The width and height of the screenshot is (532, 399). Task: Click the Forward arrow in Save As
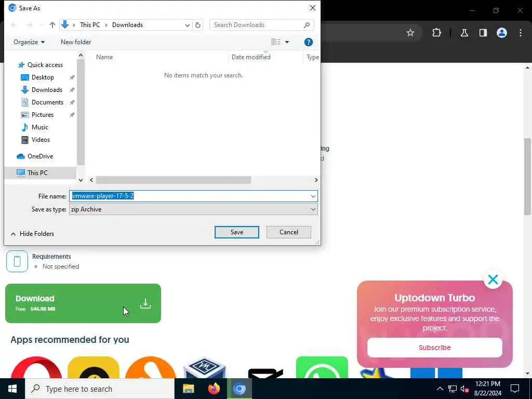pos(30,25)
